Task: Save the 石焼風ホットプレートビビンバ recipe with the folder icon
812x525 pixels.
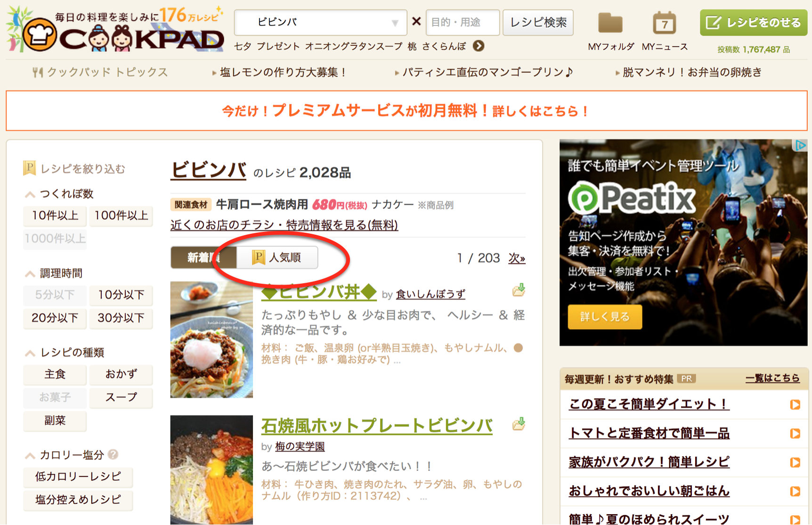Action: coord(519,424)
